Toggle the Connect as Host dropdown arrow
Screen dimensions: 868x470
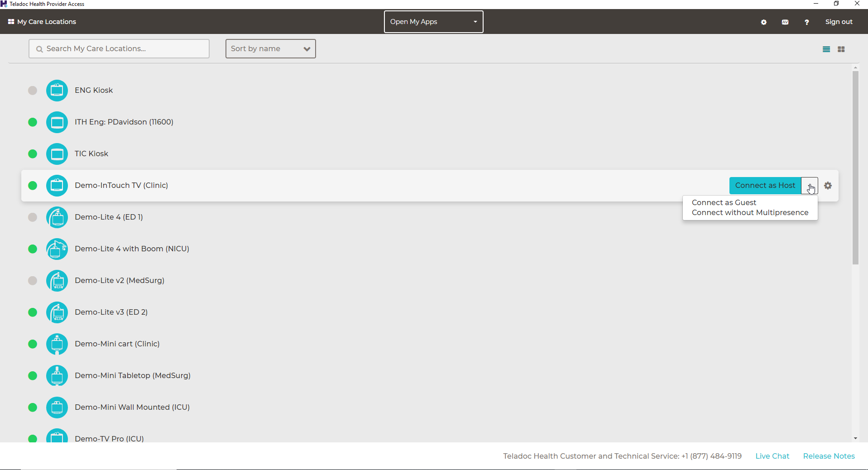pos(809,186)
